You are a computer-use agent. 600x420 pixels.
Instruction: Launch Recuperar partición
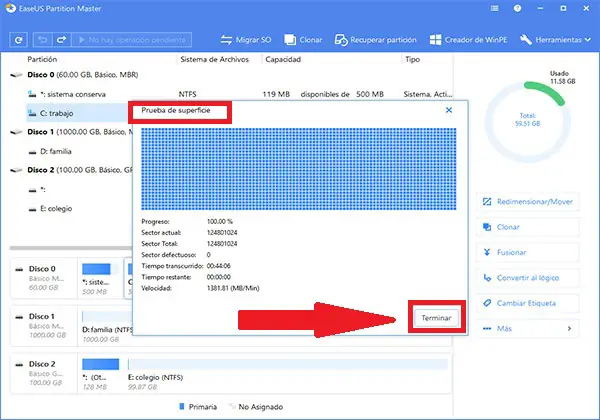coord(375,40)
